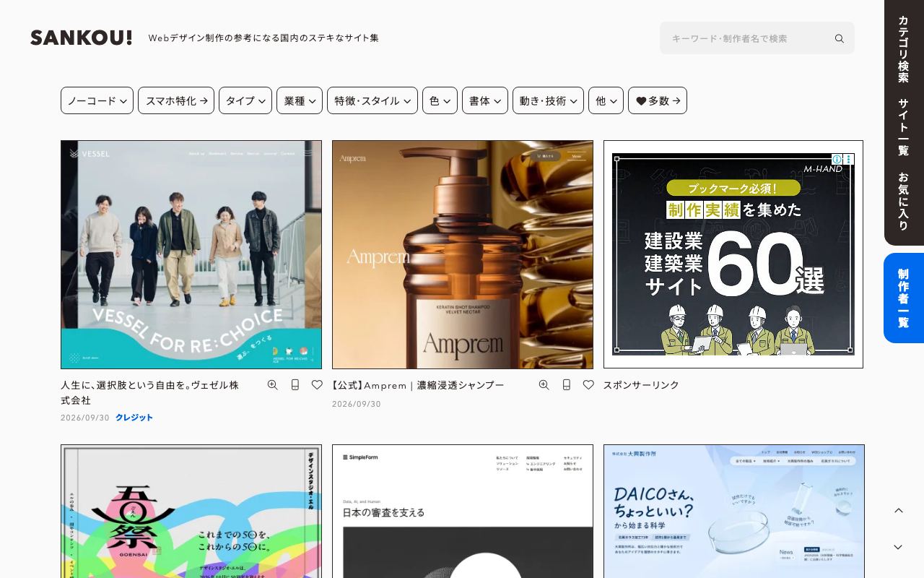This screenshot has width=924, height=578.
Task: Open the Amprem site title link
Action: tap(418, 385)
